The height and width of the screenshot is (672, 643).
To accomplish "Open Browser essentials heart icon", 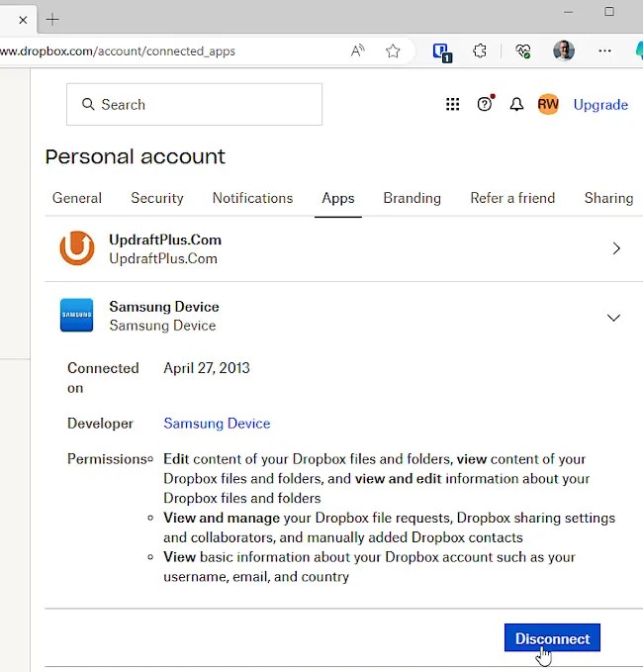I will [x=523, y=51].
